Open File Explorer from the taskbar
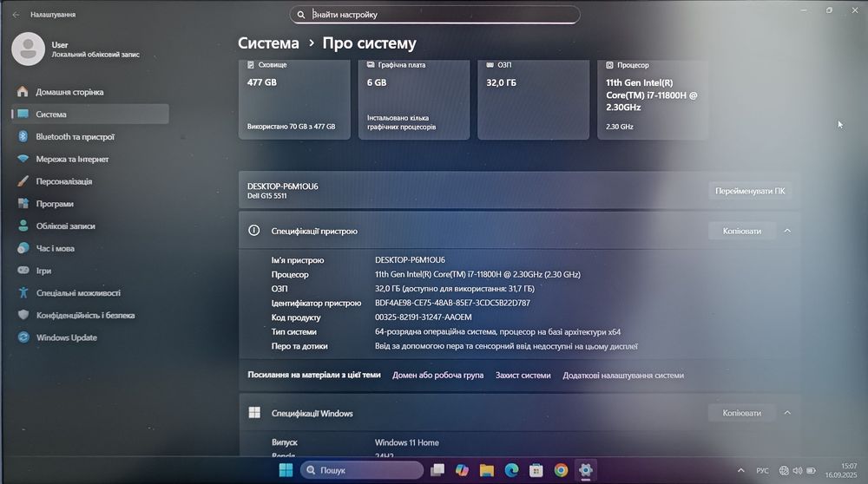 [x=487, y=470]
